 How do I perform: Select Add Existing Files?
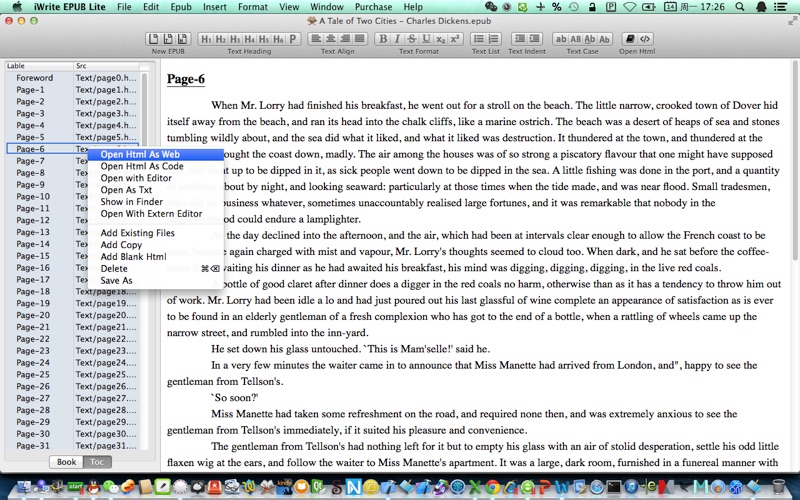[x=156, y=233]
